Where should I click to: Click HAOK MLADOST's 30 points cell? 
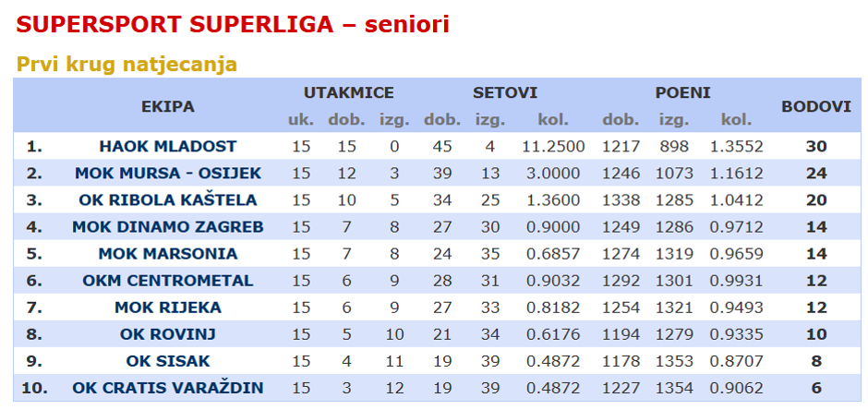[x=816, y=147]
